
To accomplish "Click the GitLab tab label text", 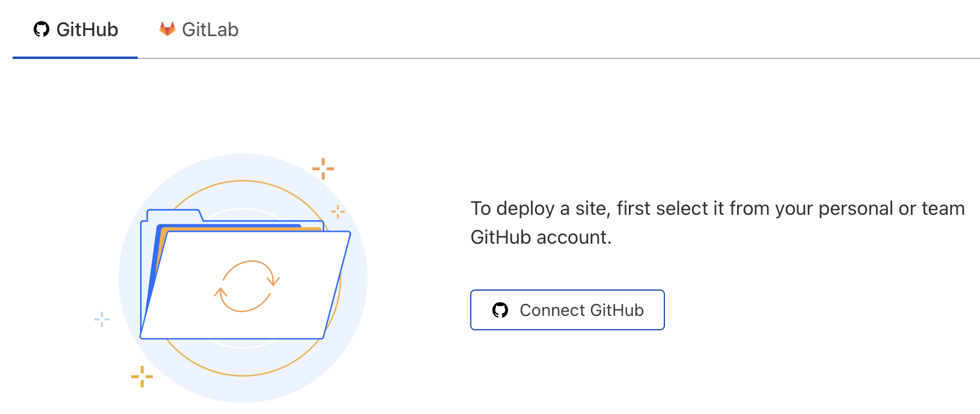I will click(x=212, y=28).
